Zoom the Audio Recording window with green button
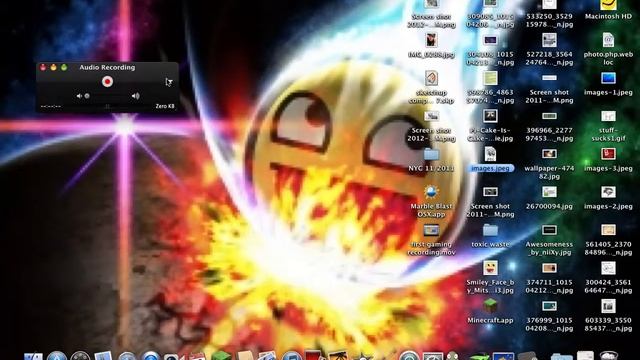640x360 pixels. tap(64, 67)
